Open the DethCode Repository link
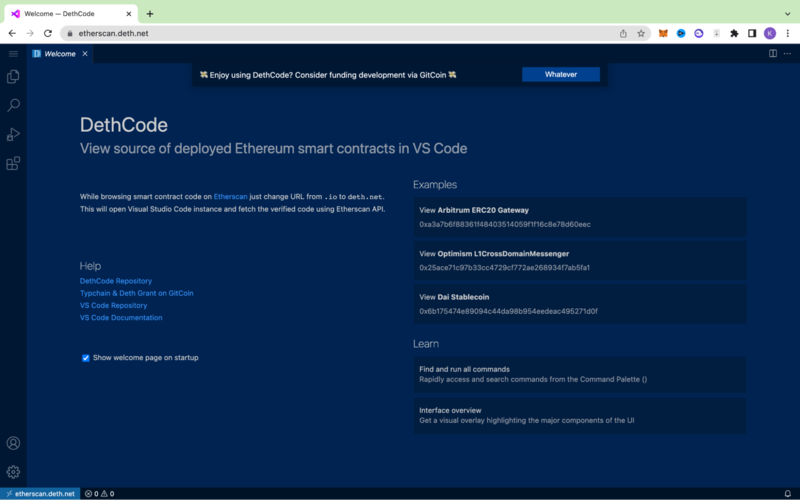 [116, 281]
